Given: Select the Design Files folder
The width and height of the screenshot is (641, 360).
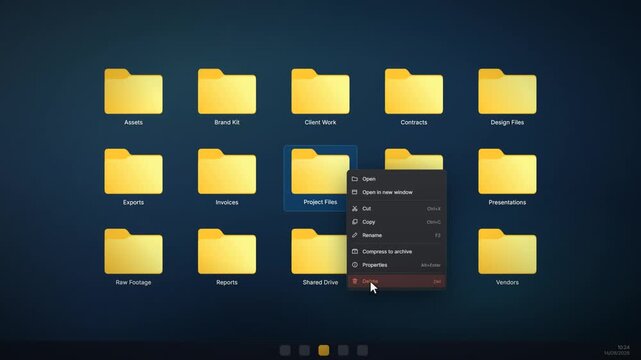Looking at the screenshot, I should tap(507, 97).
